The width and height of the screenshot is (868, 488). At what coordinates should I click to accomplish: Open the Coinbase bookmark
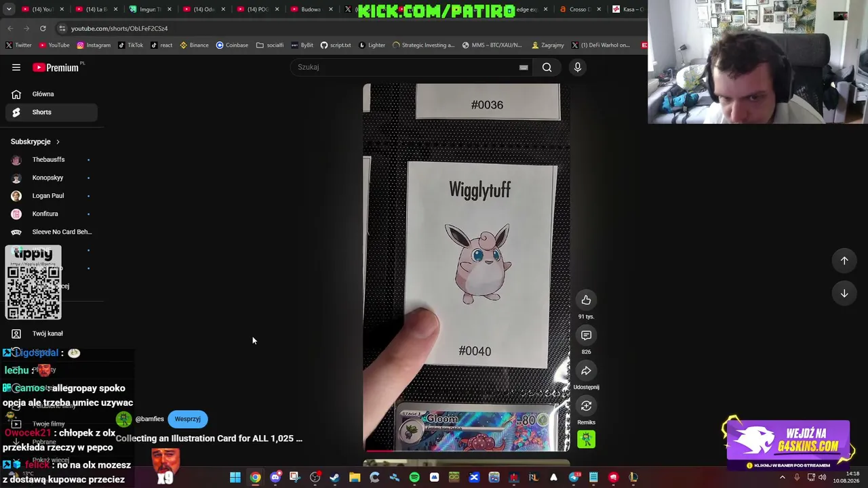(232, 45)
